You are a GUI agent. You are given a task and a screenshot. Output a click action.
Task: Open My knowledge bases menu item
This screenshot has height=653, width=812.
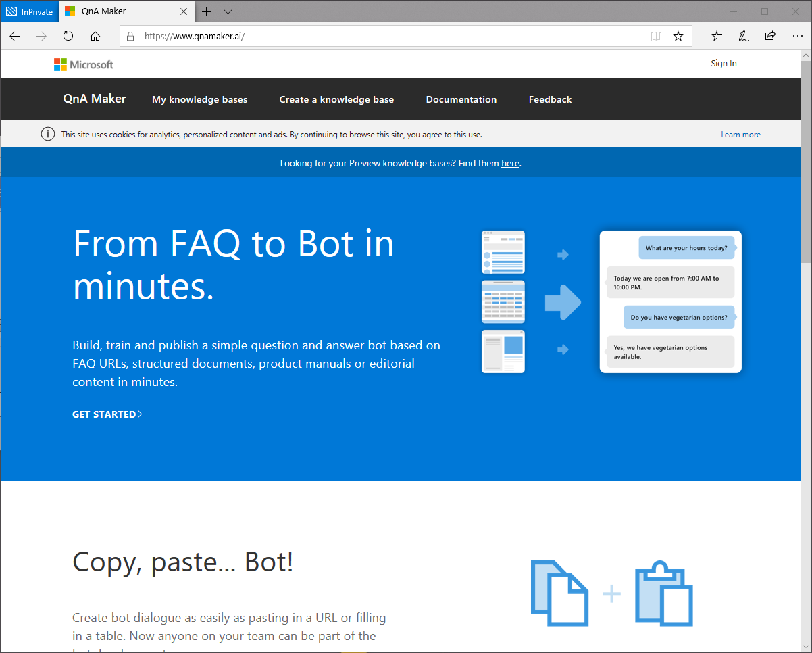click(199, 99)
